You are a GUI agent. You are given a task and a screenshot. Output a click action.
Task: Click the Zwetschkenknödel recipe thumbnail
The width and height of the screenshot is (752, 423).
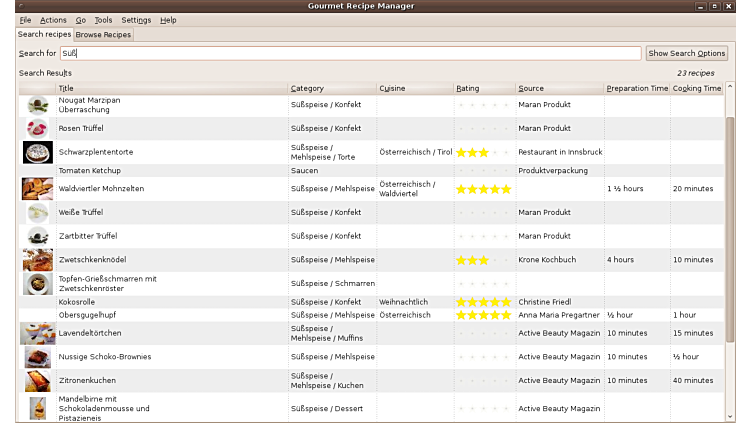(37, 260)
